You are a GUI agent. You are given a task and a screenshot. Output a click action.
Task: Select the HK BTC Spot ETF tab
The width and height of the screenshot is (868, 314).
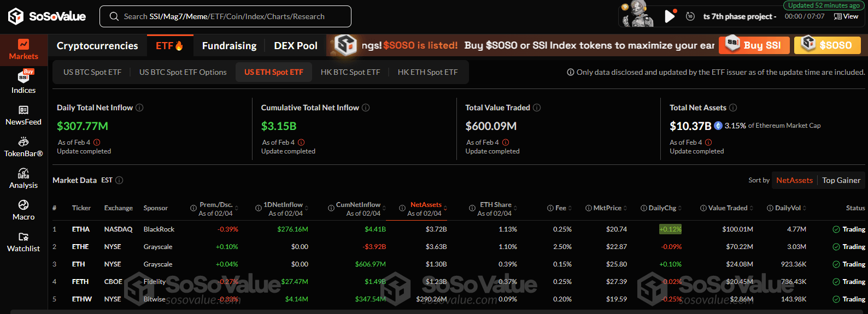(x=350, y=72)
